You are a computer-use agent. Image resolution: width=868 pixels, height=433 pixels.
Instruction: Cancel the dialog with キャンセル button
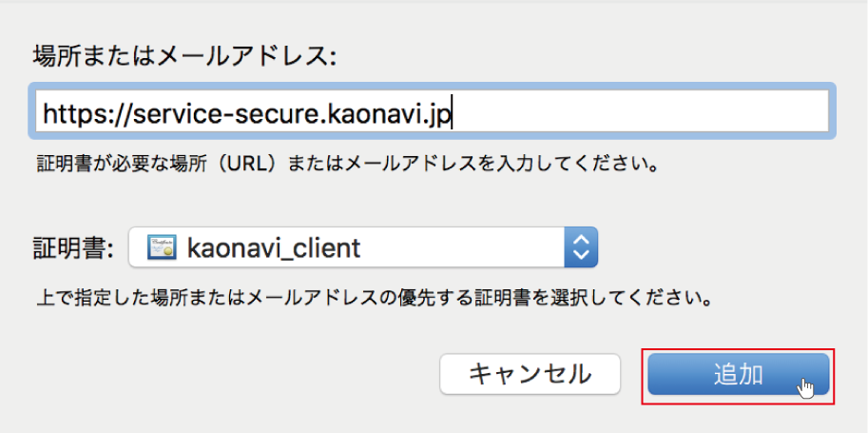pyautogui.click(x=530, y=375)
